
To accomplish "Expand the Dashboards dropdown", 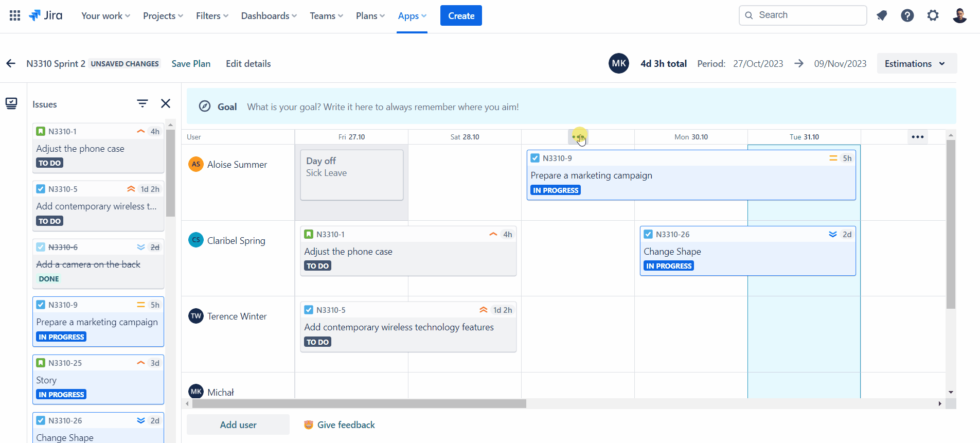I will (x=269, y=15).
